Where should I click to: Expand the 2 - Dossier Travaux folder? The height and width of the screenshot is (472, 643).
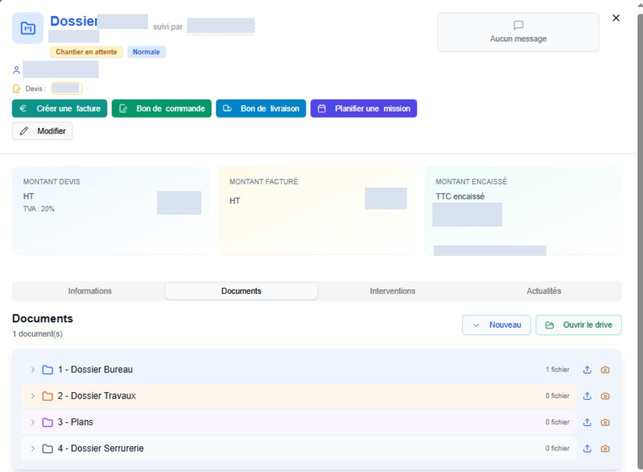point(32,396)
